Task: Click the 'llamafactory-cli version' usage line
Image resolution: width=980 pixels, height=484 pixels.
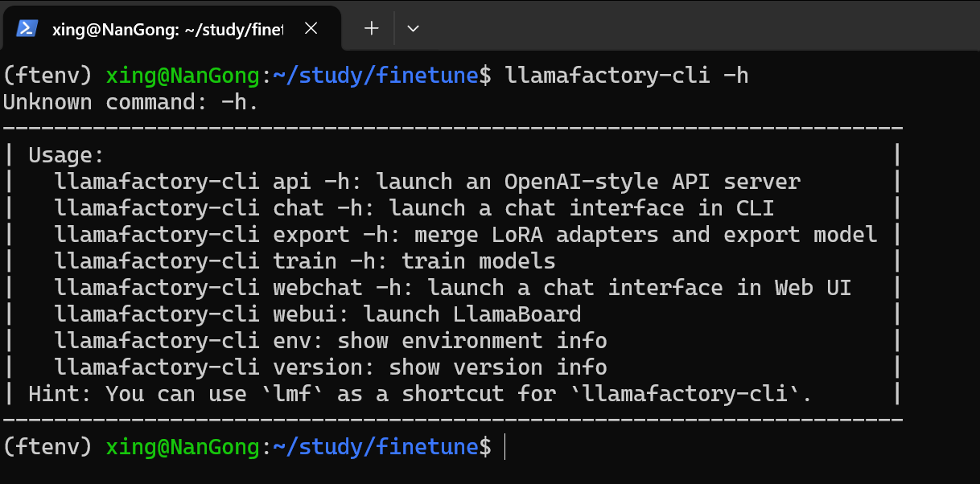Action: coord(331,367)
